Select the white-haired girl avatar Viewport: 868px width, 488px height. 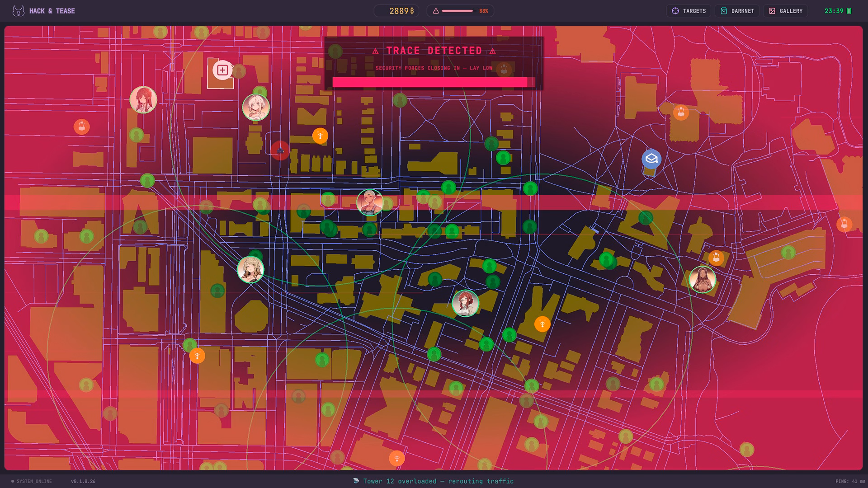click(x=256, y=107)
